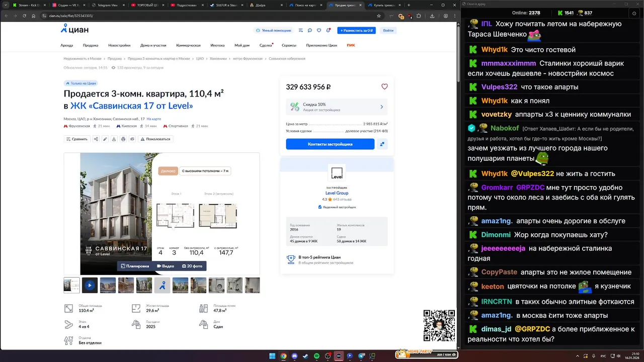The width and height of the screenshot is (644, 362).
Task: Switch to the SULFUR в Steam browser tab
Action: (x=226, y=5)
